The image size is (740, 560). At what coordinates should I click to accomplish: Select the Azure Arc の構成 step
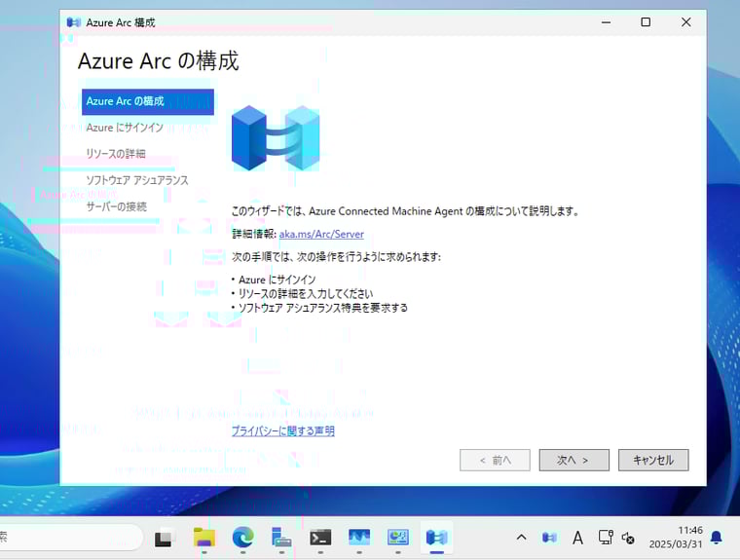coord(148,101)
